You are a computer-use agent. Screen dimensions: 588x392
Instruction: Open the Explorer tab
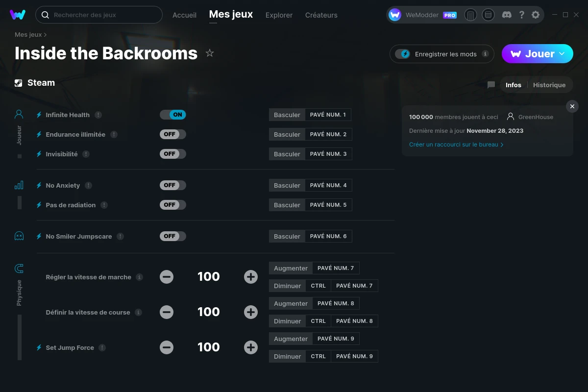279,15
